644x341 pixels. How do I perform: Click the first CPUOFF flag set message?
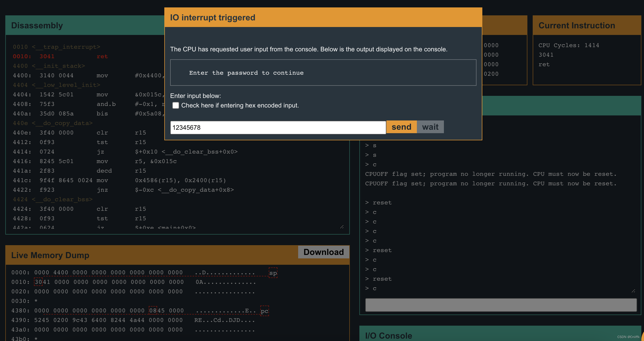click(491, 174)
